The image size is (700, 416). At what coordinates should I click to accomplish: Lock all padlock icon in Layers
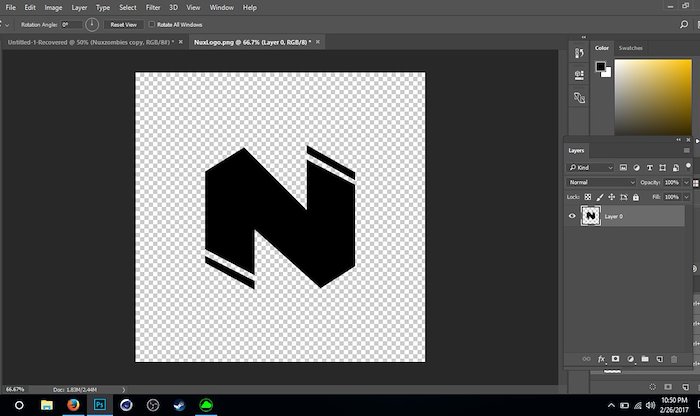pos(636,197)
